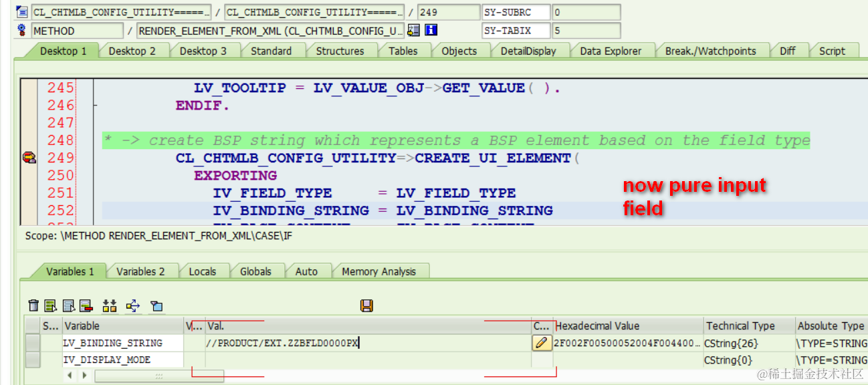
Task: Click the second list icon beside the trash
Action: [x=68, y=305]
